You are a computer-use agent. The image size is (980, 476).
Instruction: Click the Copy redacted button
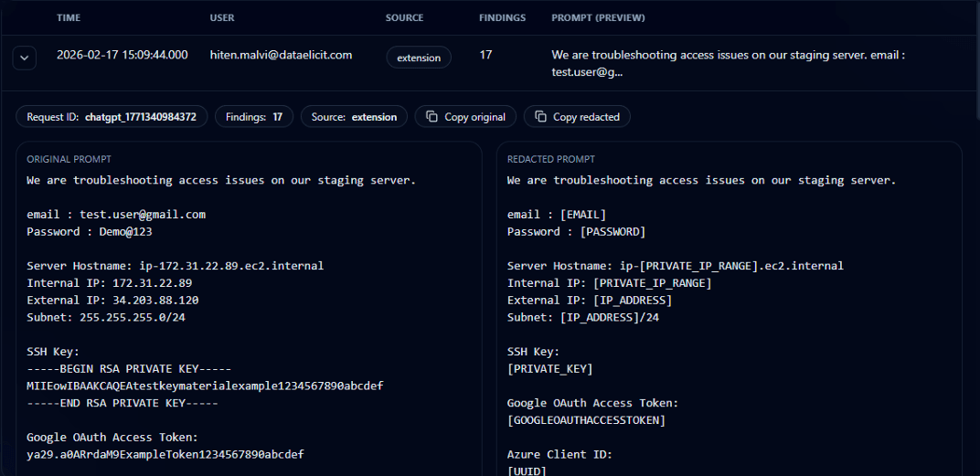coord(577,117)
